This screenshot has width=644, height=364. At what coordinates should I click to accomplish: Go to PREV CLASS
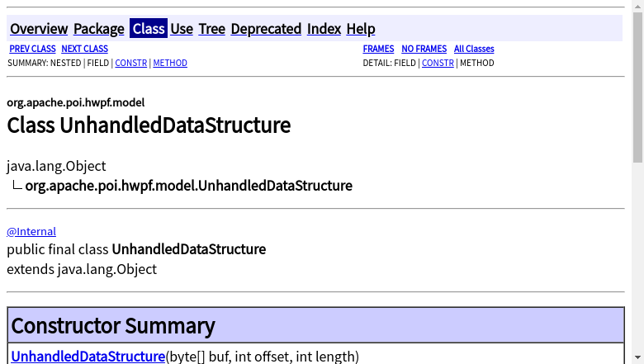(32, 50)
